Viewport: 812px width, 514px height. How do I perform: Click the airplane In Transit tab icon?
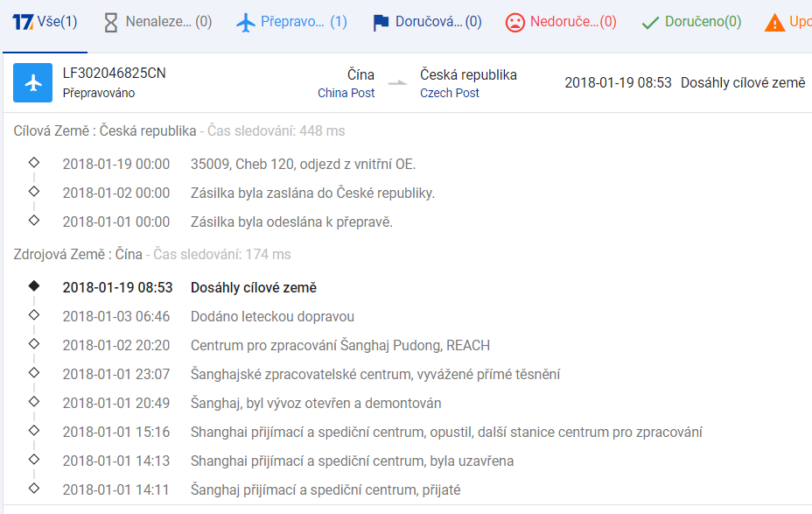pyautogui.click(x=248, y=22)
